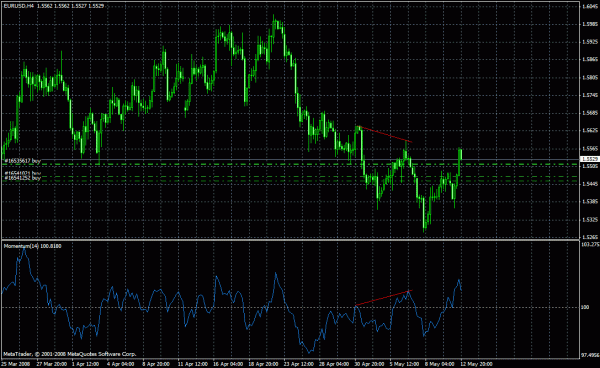Click the "Momentum(14) 100.8180" indicator label
The height and width of the screenshot is (368, 600).
[x=33, y=246]
